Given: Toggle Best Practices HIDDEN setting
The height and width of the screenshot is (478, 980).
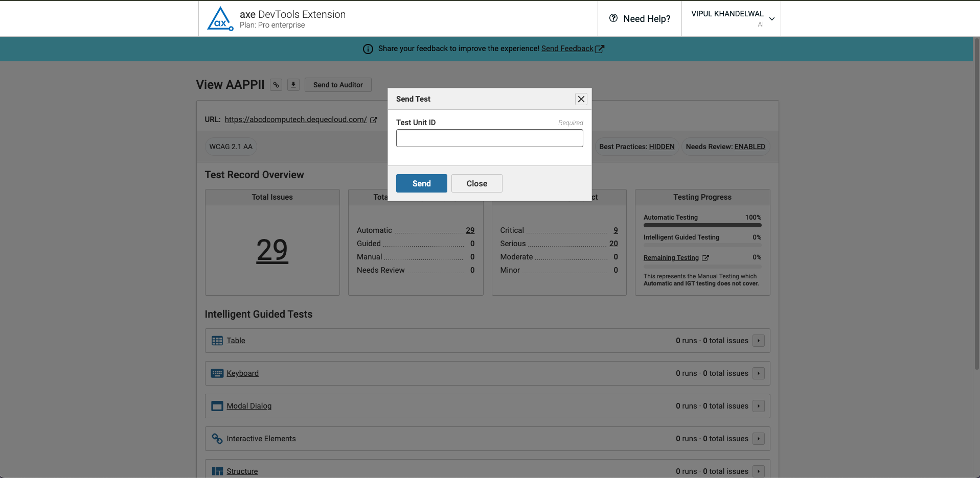Looking at the screenshot, I should pos(662,147).
